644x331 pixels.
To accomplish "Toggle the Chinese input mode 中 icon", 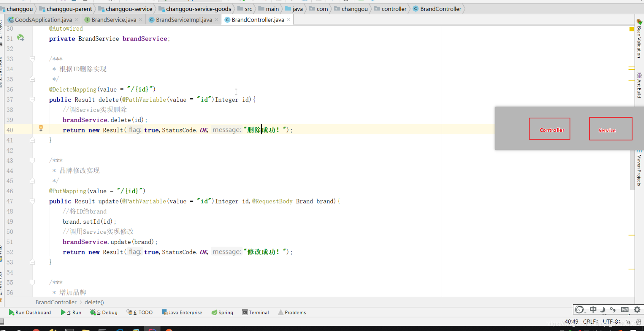I will tap(593, 309).
